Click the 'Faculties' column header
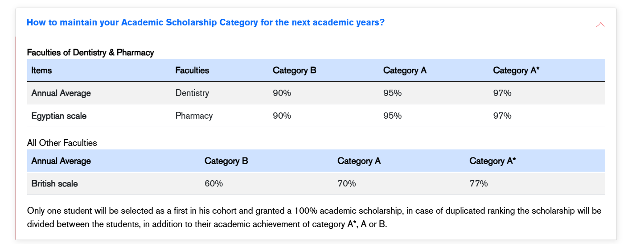The image size is (644, 244). point(192,70)
